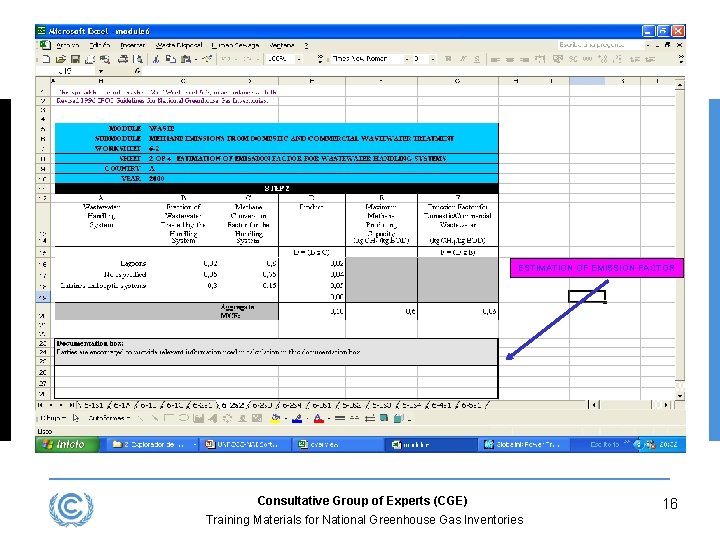Open the Fill Color dropdown arrow
Image resolution: width=720 pixels, height=540 pixels.
(x=286, y=418)
